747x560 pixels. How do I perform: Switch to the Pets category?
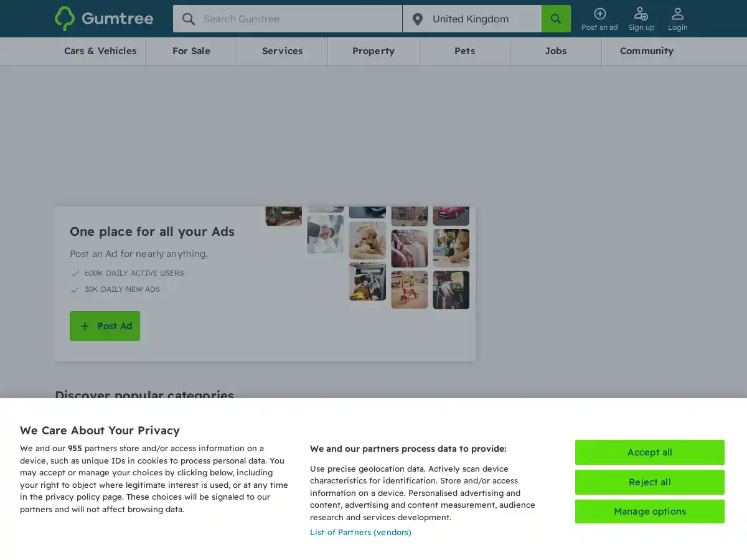click(x=464, y=51)
